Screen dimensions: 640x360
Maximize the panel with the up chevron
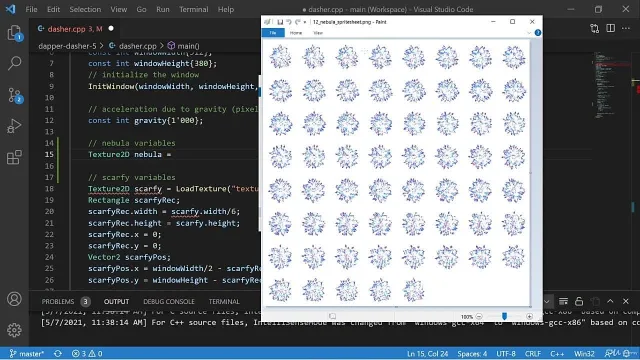click(610, 301)
